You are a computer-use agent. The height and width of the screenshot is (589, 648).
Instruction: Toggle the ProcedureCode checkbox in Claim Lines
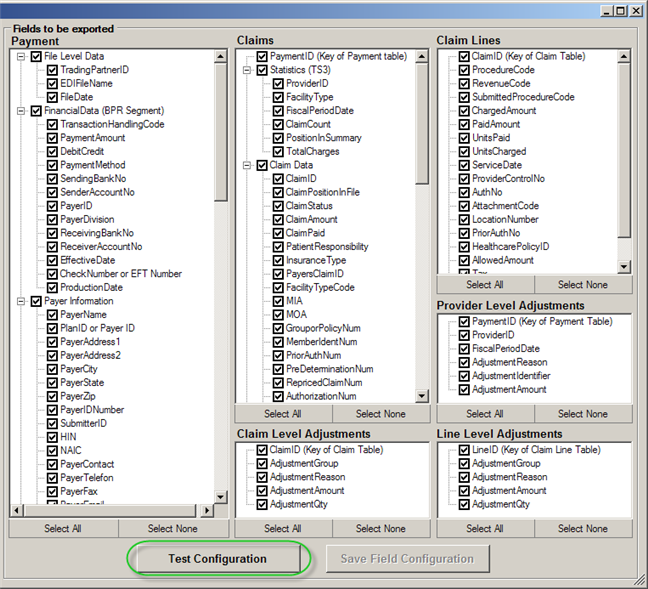point(464,70)
